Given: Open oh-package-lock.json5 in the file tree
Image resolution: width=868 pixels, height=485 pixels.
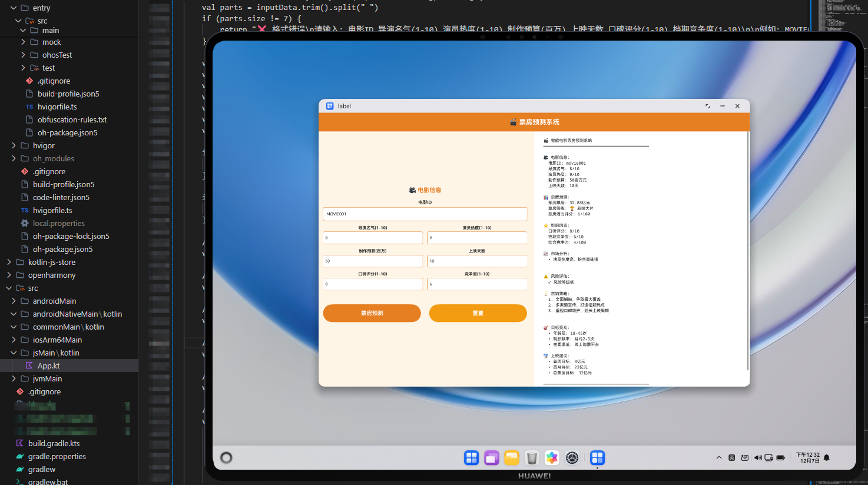Looking at the screenshot, I should [71, 236].
